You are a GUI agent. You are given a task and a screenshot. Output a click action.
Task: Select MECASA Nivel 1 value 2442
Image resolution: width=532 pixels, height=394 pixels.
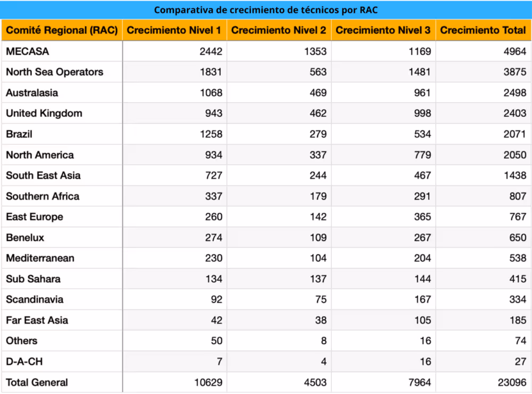[211, 51]
